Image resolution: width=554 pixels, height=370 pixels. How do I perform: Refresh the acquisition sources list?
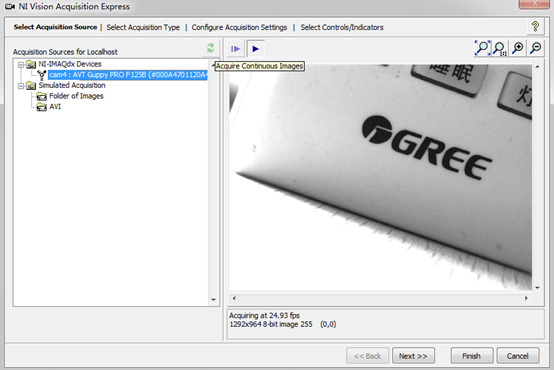(211, 48)
